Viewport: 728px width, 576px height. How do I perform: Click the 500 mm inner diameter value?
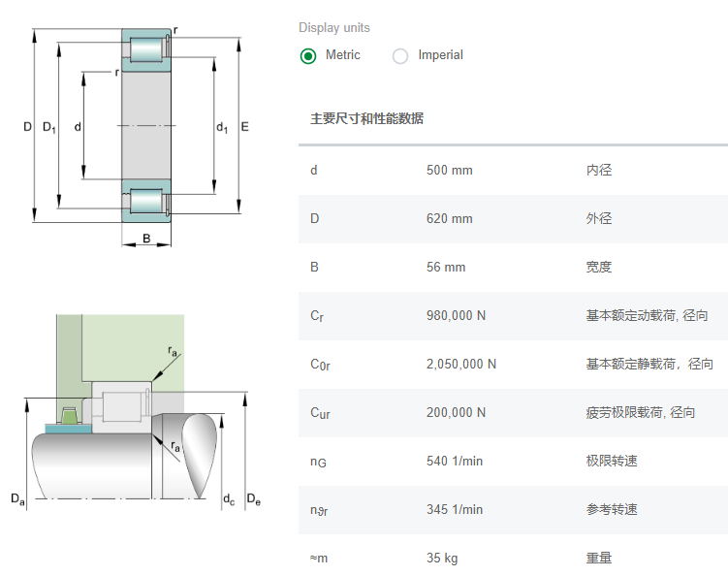coord(449,171)
